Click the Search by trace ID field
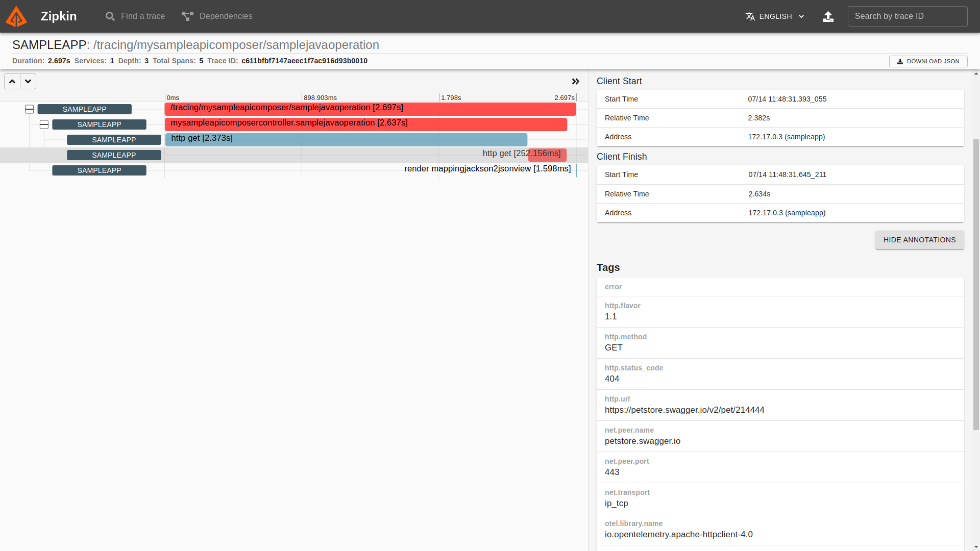980x551 pixels. (x=907, y=16)
